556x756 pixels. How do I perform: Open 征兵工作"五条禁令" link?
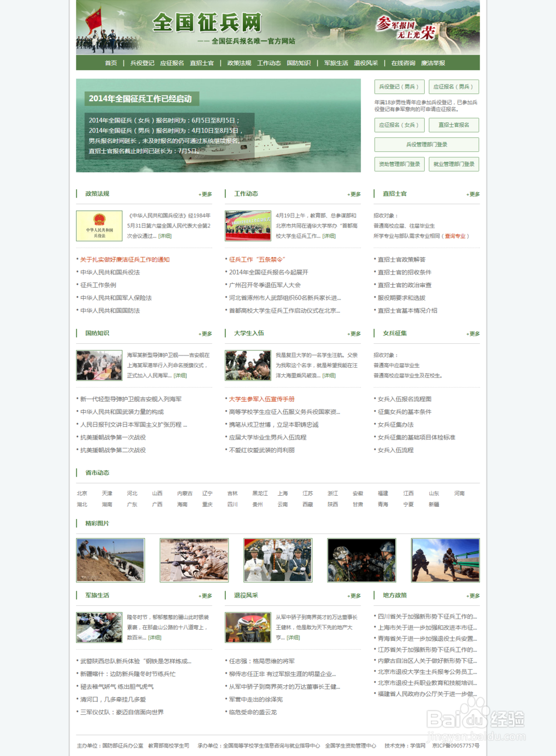pos(257,260)
